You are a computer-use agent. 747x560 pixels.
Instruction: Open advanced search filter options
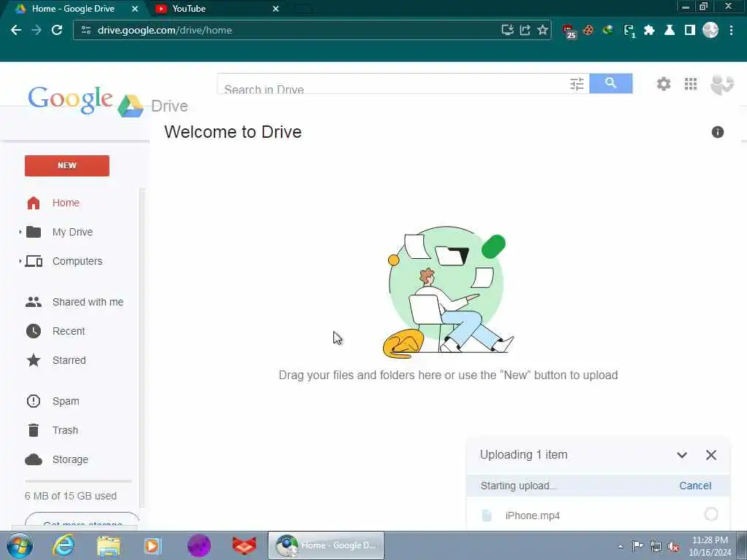tap(577, 84)
